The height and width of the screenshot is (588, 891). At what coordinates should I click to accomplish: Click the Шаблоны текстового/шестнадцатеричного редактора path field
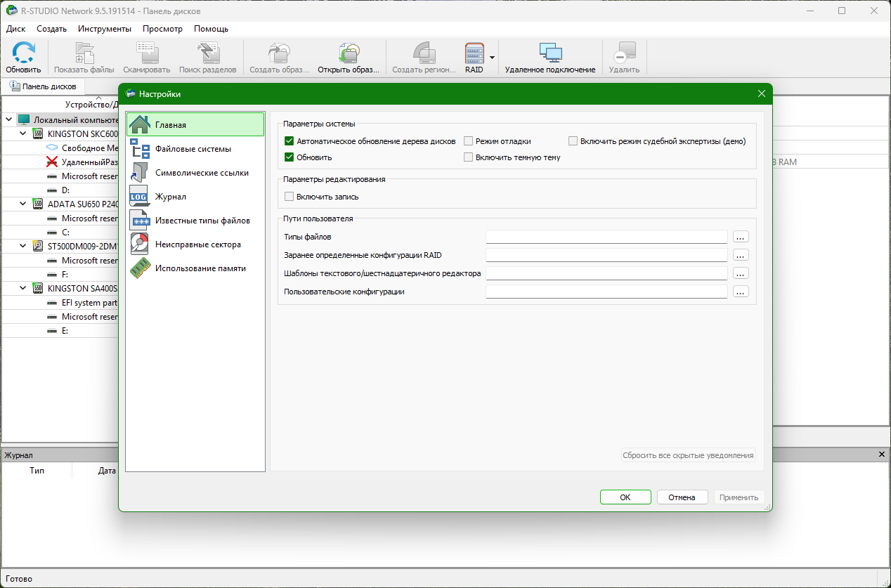tap(606, 273)
